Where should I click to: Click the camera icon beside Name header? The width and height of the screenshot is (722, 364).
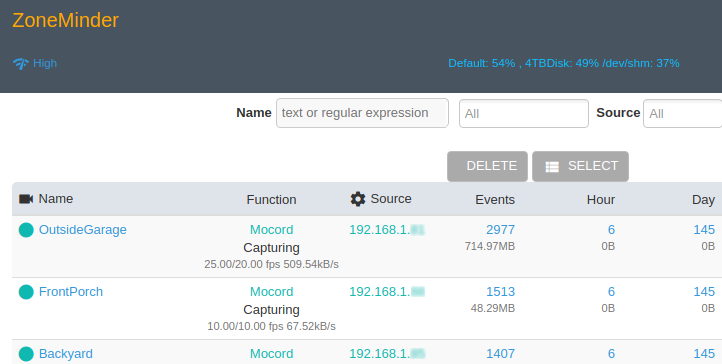pos(26,199)
